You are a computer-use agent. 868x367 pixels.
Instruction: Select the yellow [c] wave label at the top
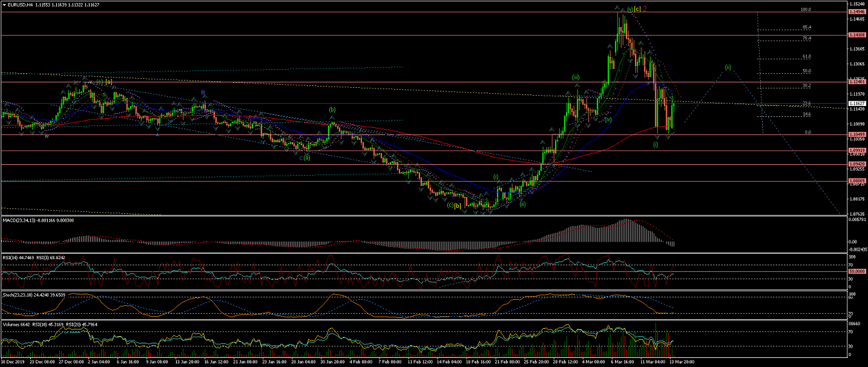coord(637,9)
